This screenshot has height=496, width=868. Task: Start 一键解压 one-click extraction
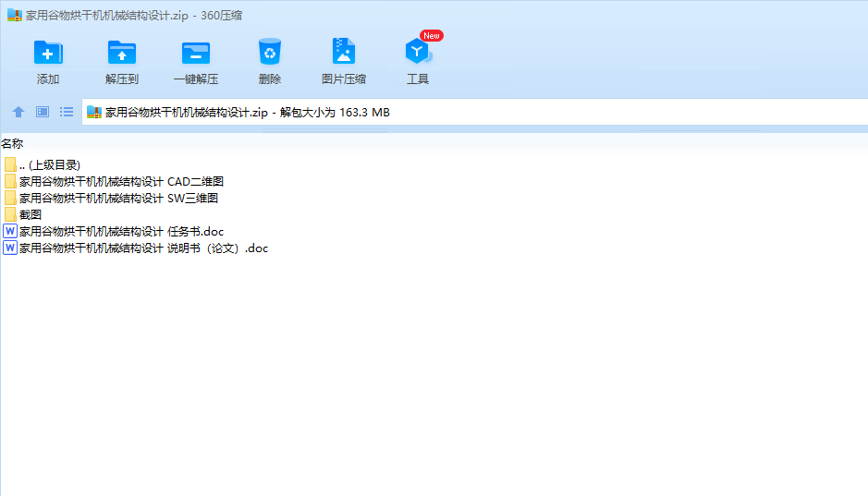click(x=196, y=53)
